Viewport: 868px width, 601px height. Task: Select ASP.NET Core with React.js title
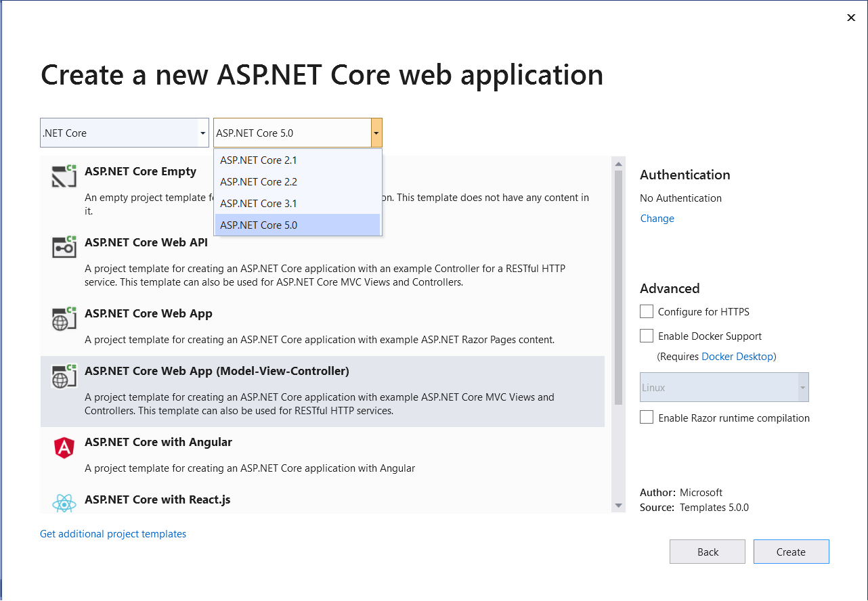coord(157,499)
